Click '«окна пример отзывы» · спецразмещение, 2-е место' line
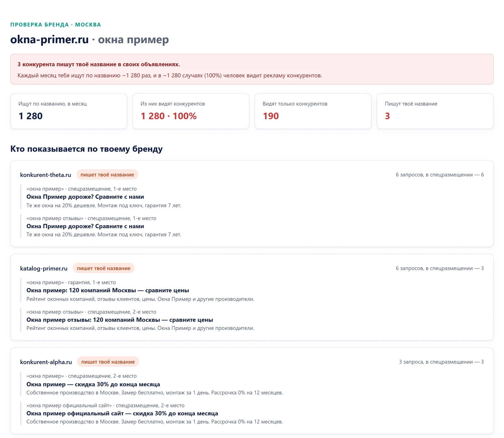 pyautogui.click(x=91, y=312)
